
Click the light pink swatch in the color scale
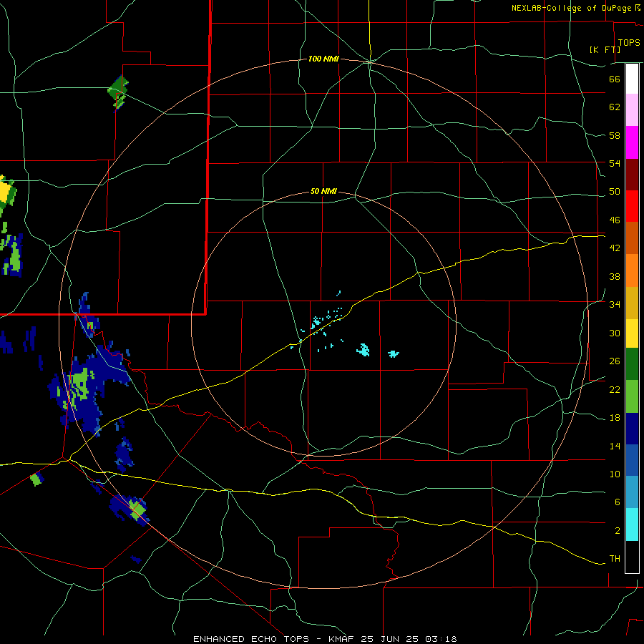pyautogui.click(x=632, y=110)
